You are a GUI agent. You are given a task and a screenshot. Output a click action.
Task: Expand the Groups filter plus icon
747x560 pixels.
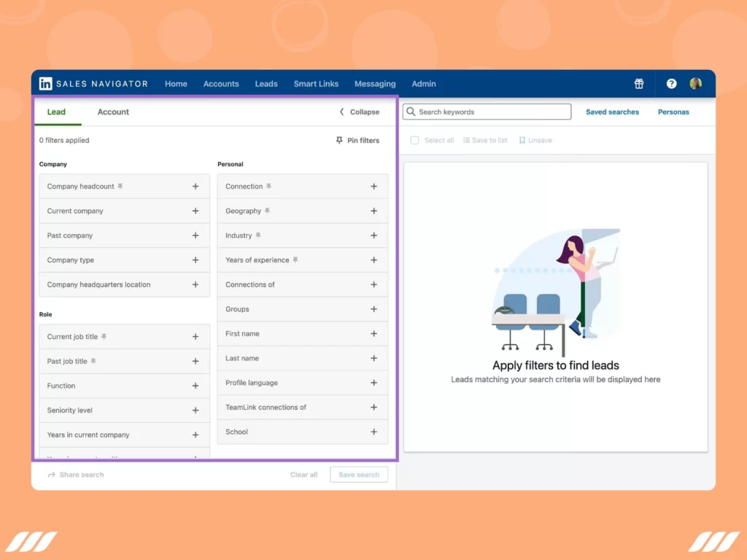tap(374, 309)
